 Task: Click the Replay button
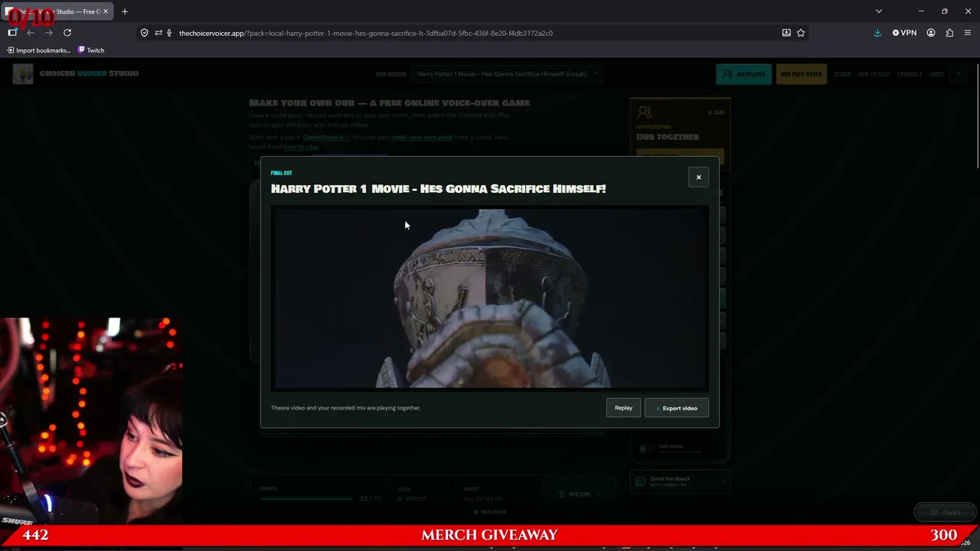click(623, 408)
